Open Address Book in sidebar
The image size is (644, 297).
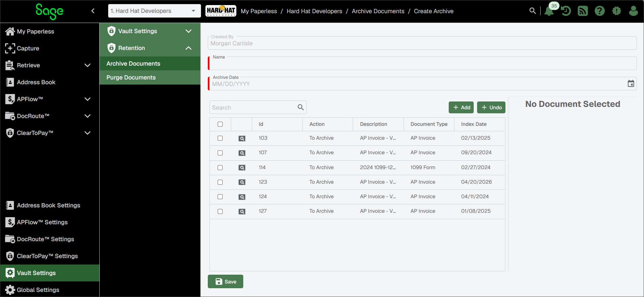click(50, 82)
